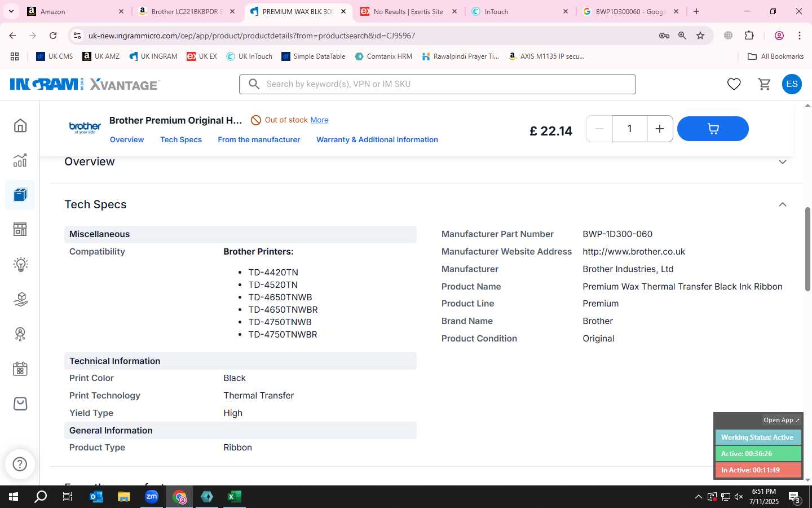Screen dimensions: 812x508
Task: Open the password key icon in address bar
Action: coord(664,36)
